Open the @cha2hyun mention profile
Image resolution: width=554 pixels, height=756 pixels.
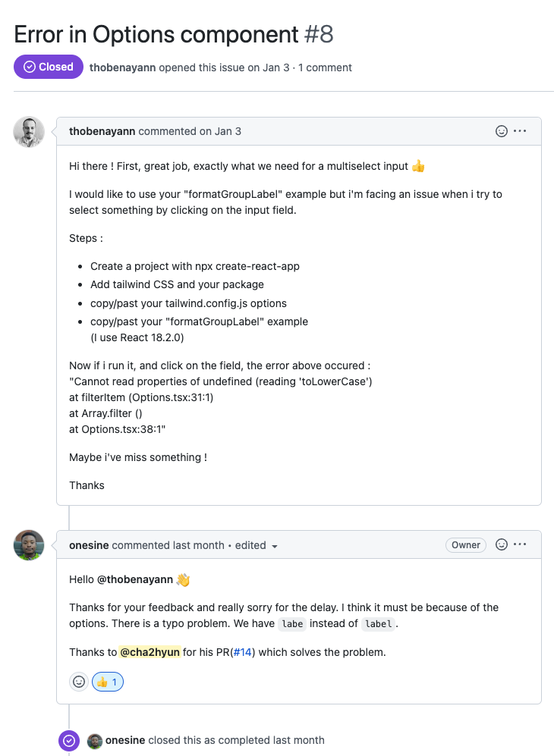click(x=150, y=651)
